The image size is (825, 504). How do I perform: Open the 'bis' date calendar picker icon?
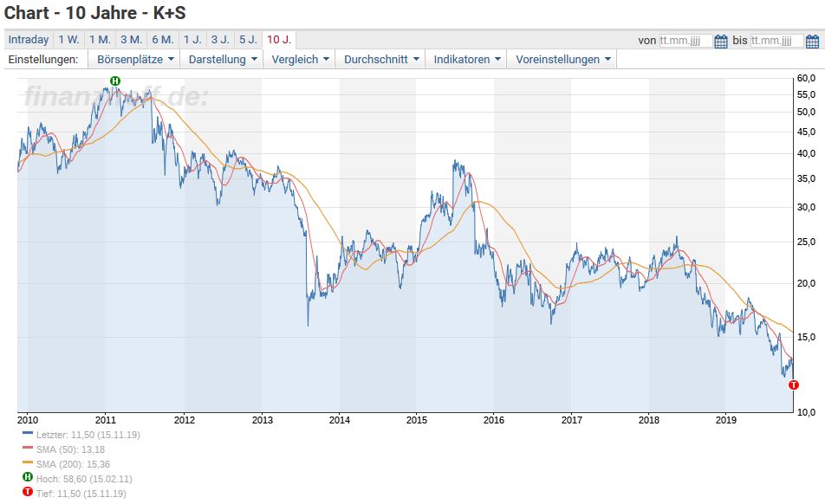point(812,41)
